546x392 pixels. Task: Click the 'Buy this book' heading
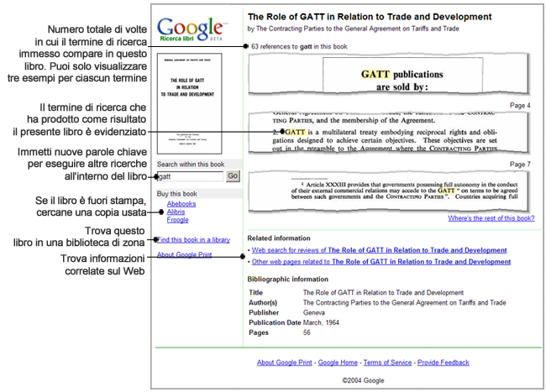(177, 194)
